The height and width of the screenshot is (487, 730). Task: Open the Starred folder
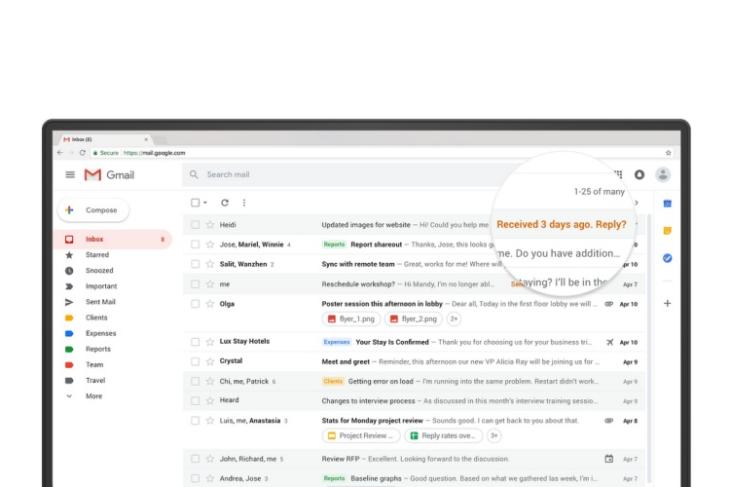click(97, 255)
